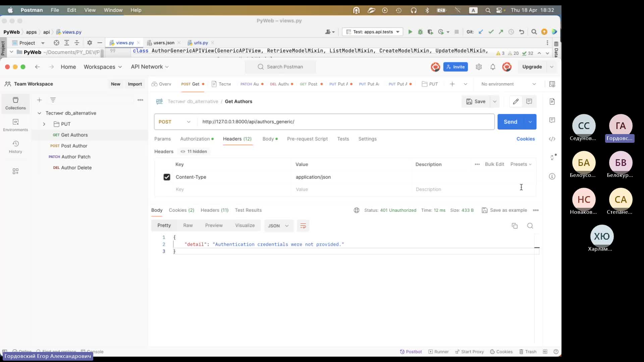Copy response body with copy icon
The image size is (644, 362).
tap(515, 226)
